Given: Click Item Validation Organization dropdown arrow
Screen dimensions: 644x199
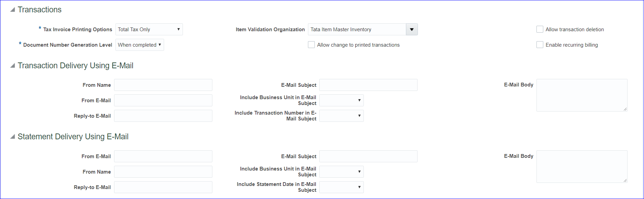Looking at the screenshot, I should (411, 30).
